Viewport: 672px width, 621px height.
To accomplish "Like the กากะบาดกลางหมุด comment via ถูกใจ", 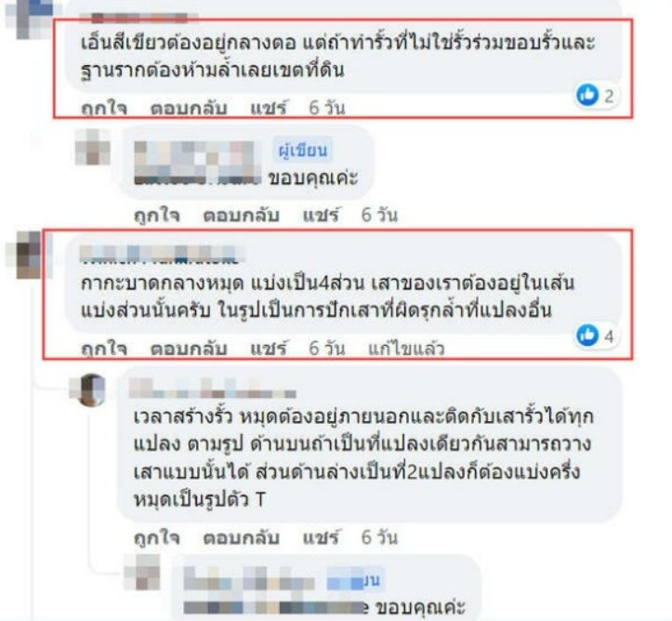I will (x=104, y=349).
